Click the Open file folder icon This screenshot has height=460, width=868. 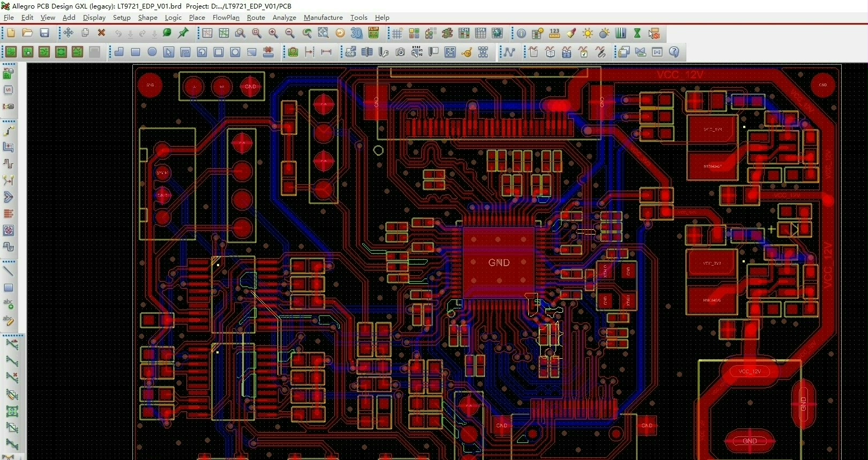pos(27,33)
